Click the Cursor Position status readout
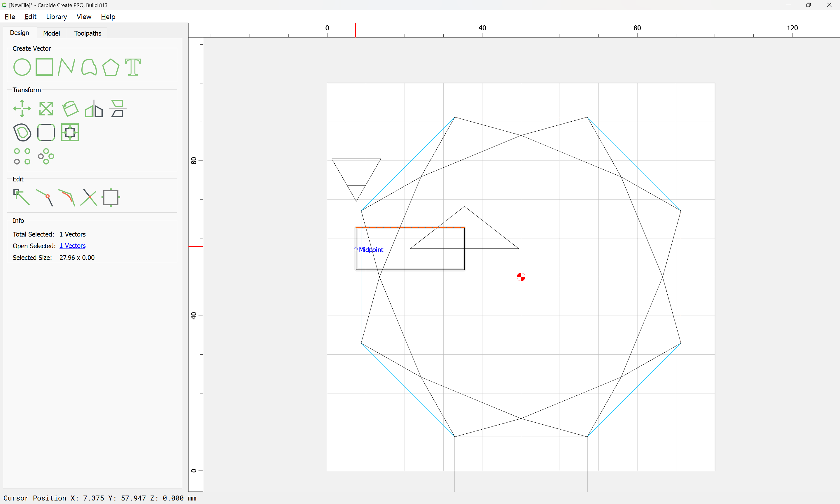This screenshot has height=504, width=840. [100, 498]
